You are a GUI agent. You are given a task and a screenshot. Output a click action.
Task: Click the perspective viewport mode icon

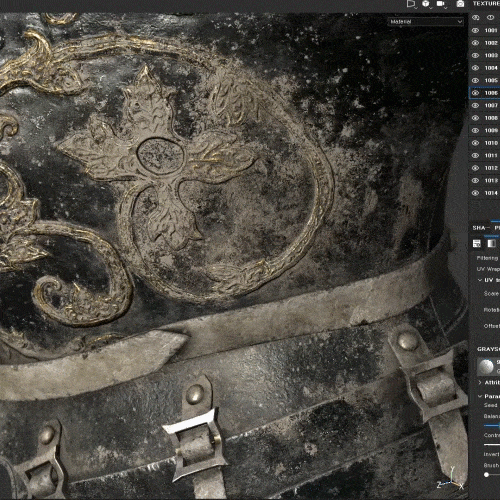[411, 4]
